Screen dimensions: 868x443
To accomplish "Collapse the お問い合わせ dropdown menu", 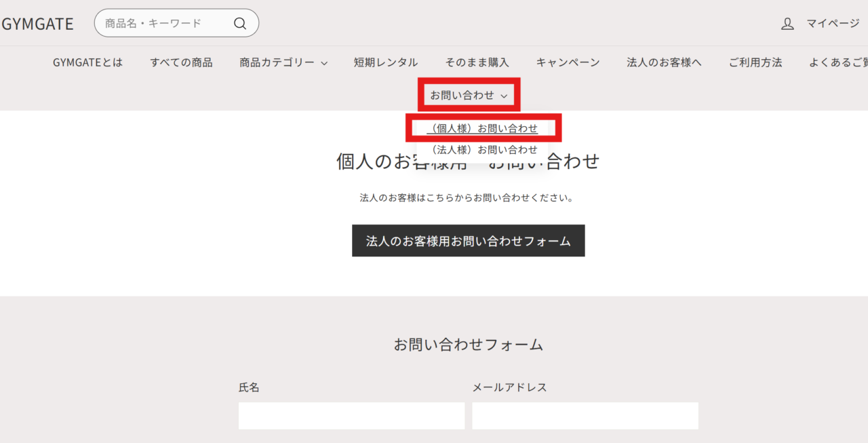I will point(469,96).
